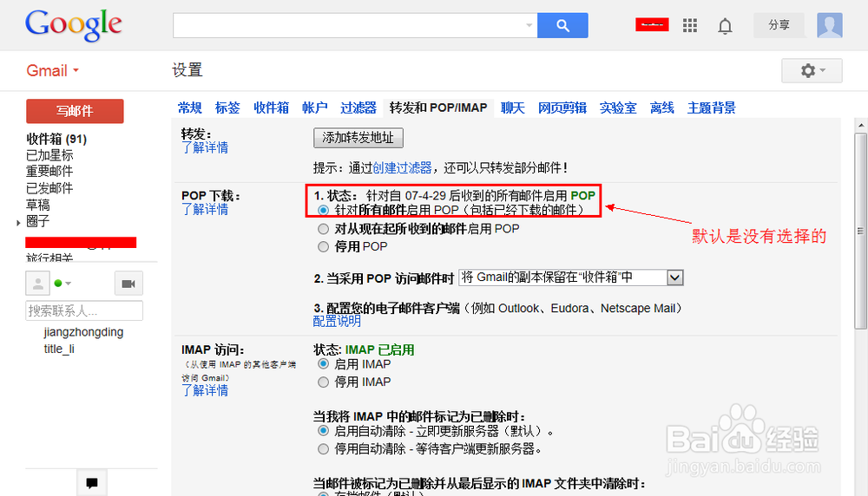Click the 分享 share button
Image resolution: width=868 pixels, height=496 pixels.
779,25
